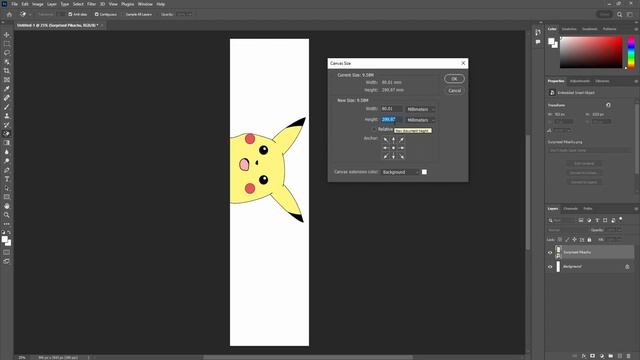Select the Horizontal Type tool
Screen dimensions: 640x360
[x=7, y=179]
